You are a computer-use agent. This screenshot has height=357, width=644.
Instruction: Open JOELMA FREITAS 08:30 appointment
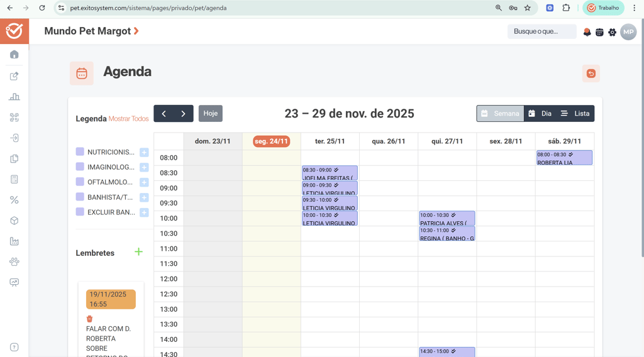click(x=330, y=173)
